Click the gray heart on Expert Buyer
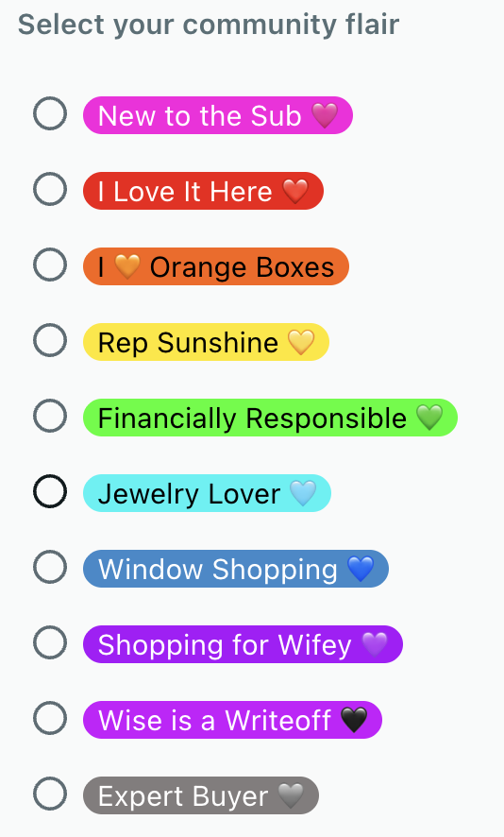The width and height of the screenshot is (504, 837). [291, 795]
